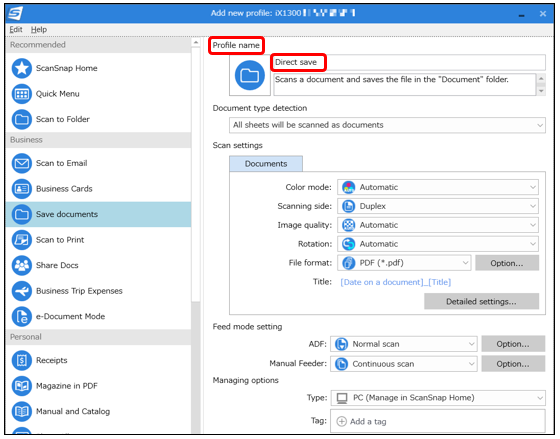Viewport: 560px width, 439px height.
Task: Open the File format dropdown
Action: click(404, 263)
